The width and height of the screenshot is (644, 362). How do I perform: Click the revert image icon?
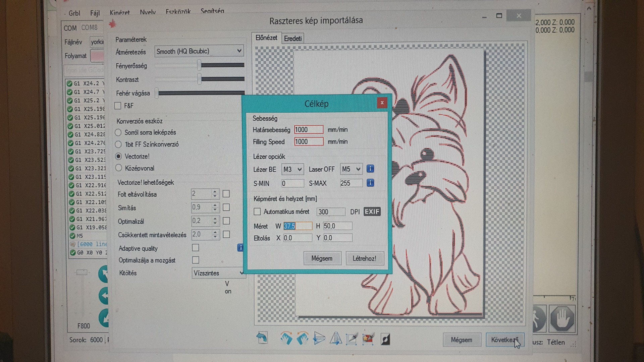[262, 338]
